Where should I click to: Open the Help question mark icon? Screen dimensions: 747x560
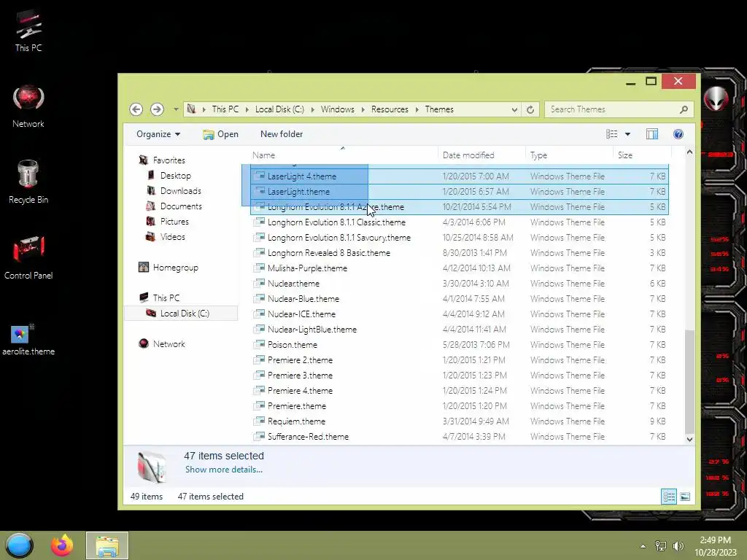(x=678, y=134)
